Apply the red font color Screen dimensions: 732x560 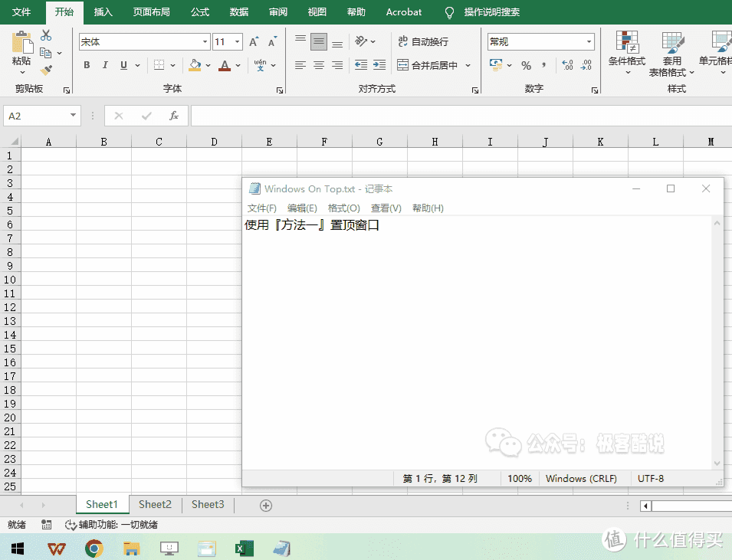tap(225, 65)
